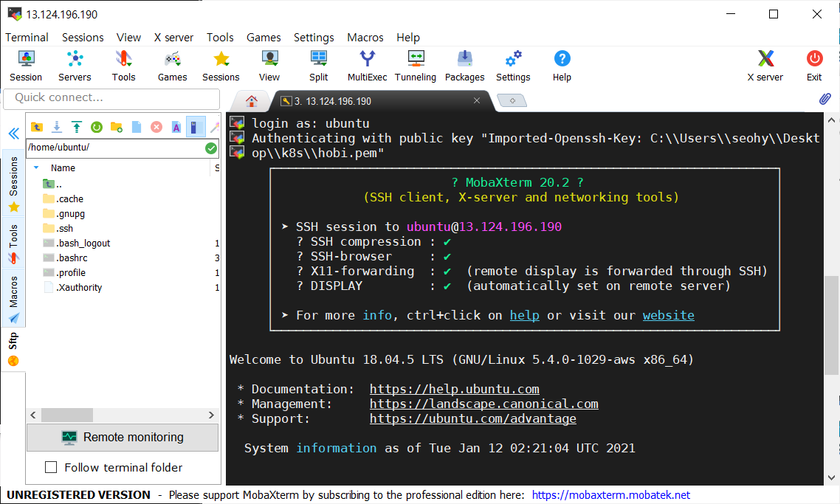This screenshot has width=840, height=504.
Task: Open the help.ubuntu.com link
Action: click(454, 389)
